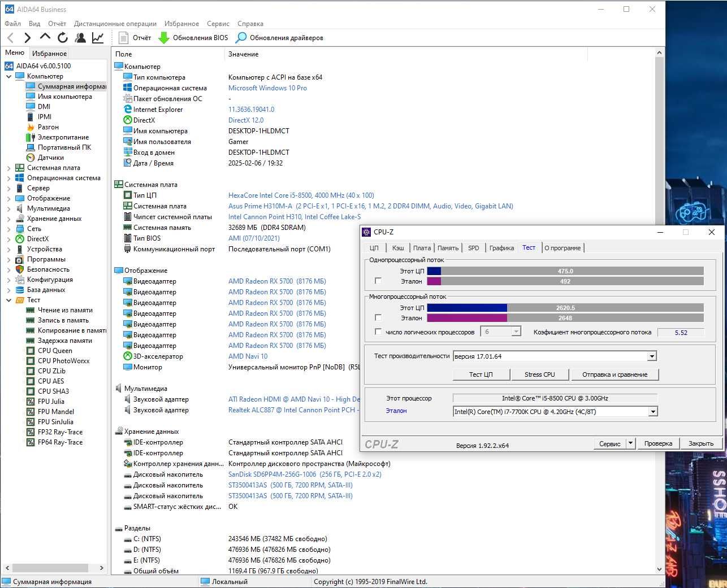Open the Microsoft Windows 10 Pro link
Image resolution: width=727 pixels, height=588 pixels.
[267, 88]
